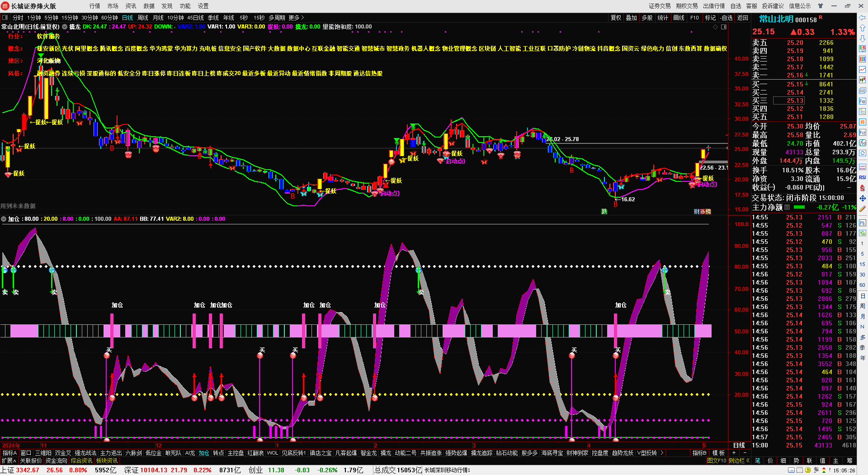Screen dimensions: 868x475
Task: Click the 期权交易 link
Action: [x=687, y=6]
